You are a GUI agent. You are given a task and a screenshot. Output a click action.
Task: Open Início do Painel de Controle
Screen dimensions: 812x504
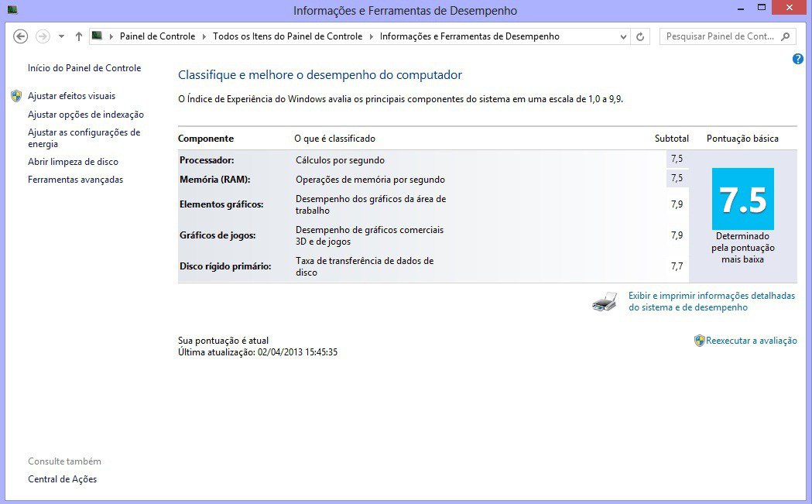click(x=84, y=68)
